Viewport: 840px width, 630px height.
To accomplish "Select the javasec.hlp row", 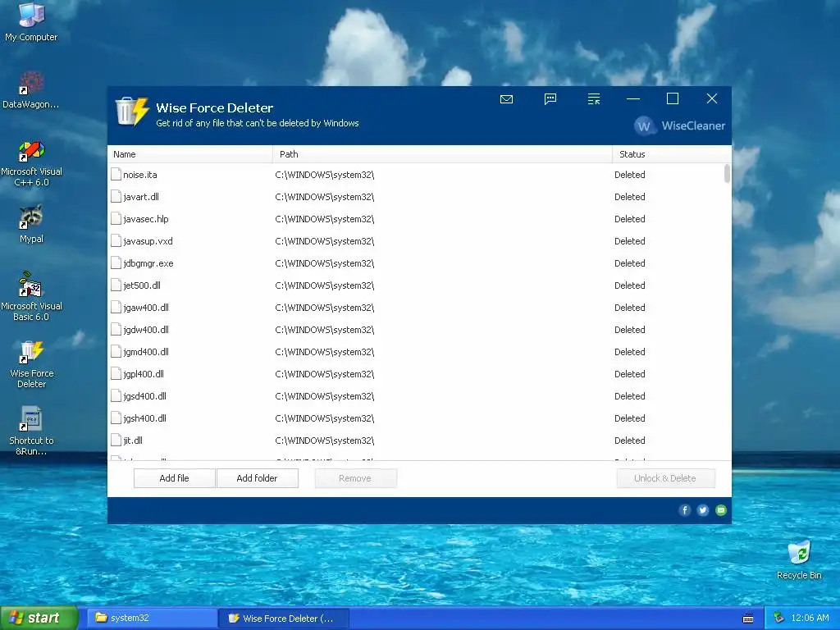I will pyautogui.click(x=415, y=218).
